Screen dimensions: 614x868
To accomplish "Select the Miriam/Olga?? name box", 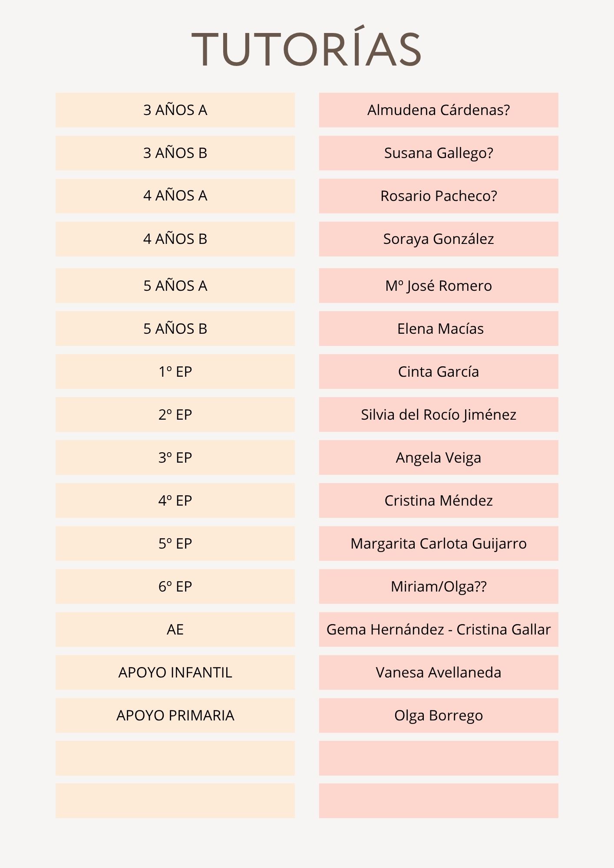I will [439, 586].
